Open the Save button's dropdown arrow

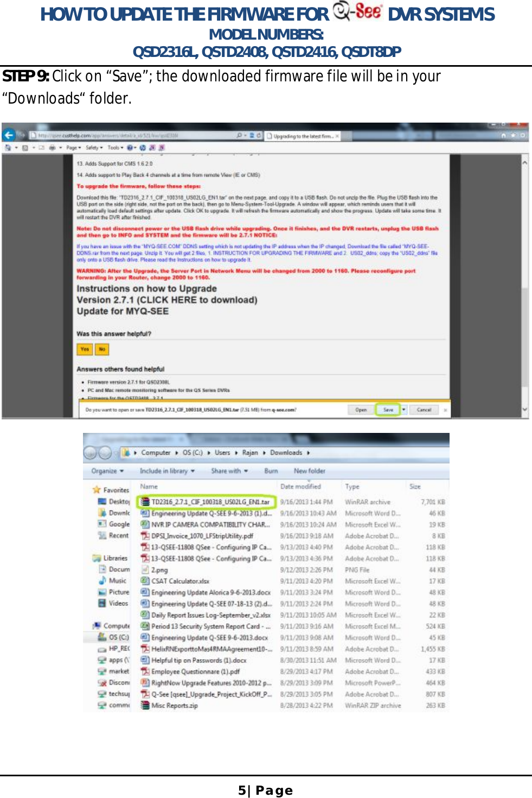click(x=402, y=410)
